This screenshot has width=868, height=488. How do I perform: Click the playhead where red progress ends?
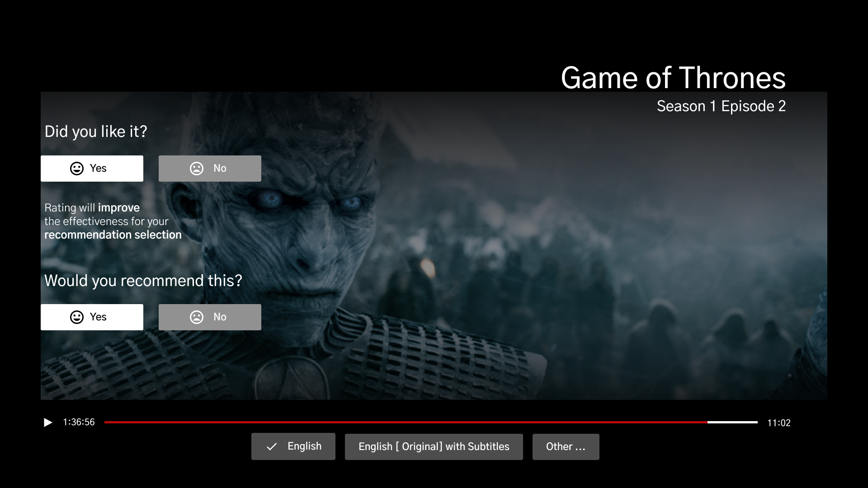[708, 422]
